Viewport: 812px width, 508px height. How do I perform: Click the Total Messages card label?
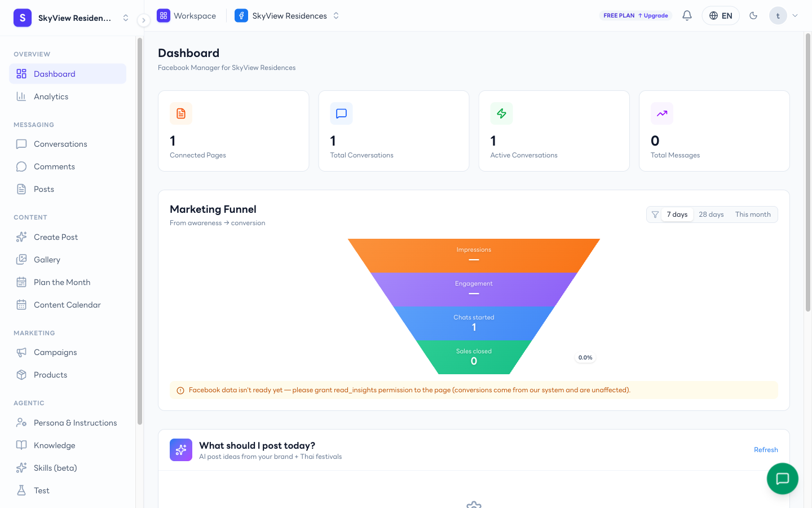pos(675,155)
